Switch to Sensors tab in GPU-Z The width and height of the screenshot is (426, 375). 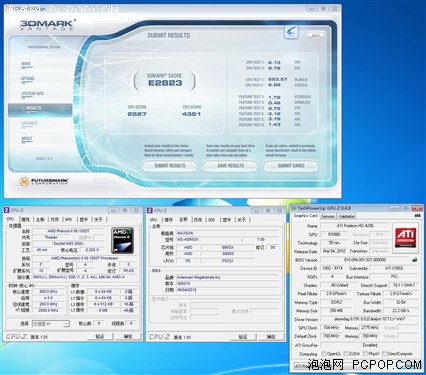328,216
